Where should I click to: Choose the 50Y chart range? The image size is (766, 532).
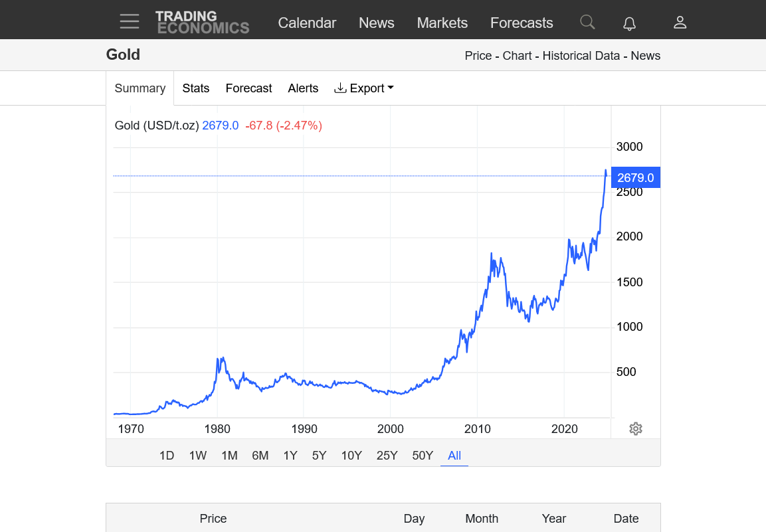423,456
